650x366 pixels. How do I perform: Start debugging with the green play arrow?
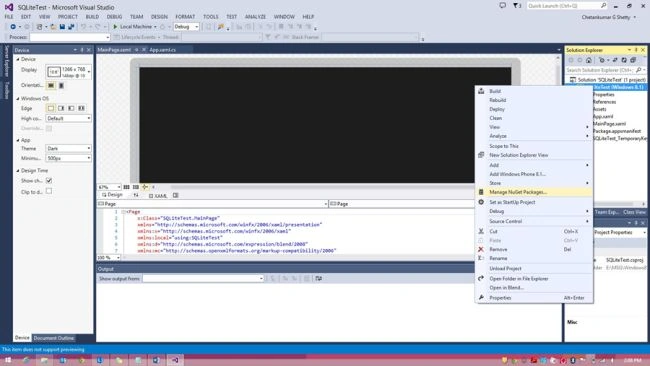[x=115, y=27]
